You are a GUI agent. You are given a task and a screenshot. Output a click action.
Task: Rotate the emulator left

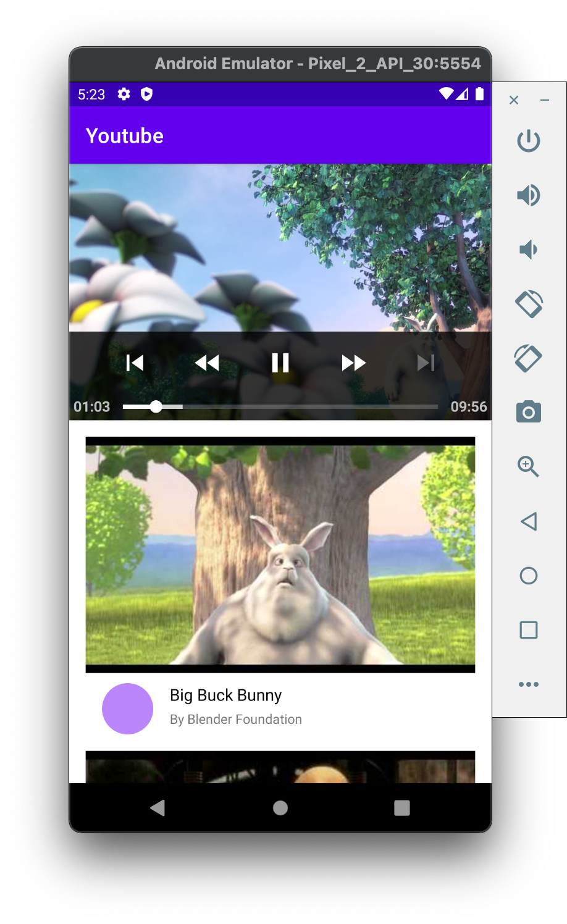click(529, 304)
